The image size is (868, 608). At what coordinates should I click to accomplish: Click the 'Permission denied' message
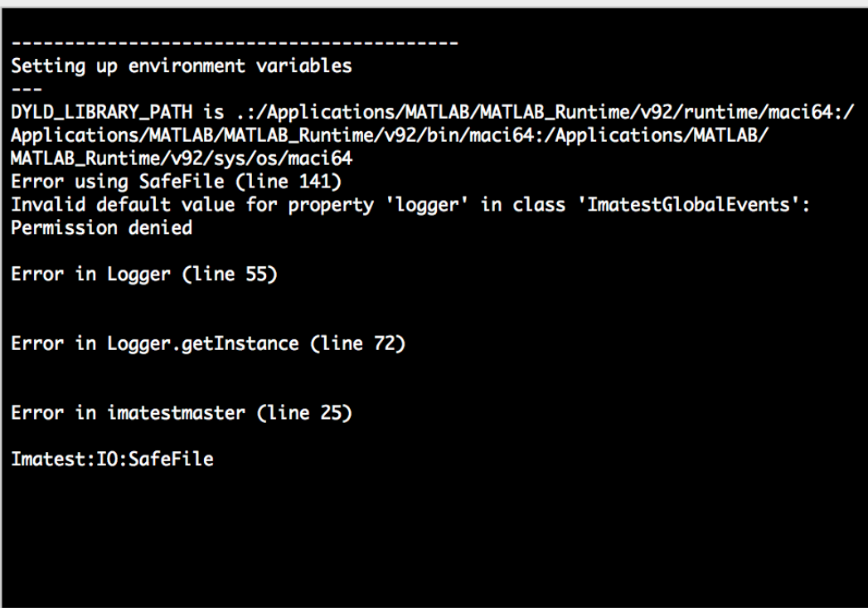[102, 227]
